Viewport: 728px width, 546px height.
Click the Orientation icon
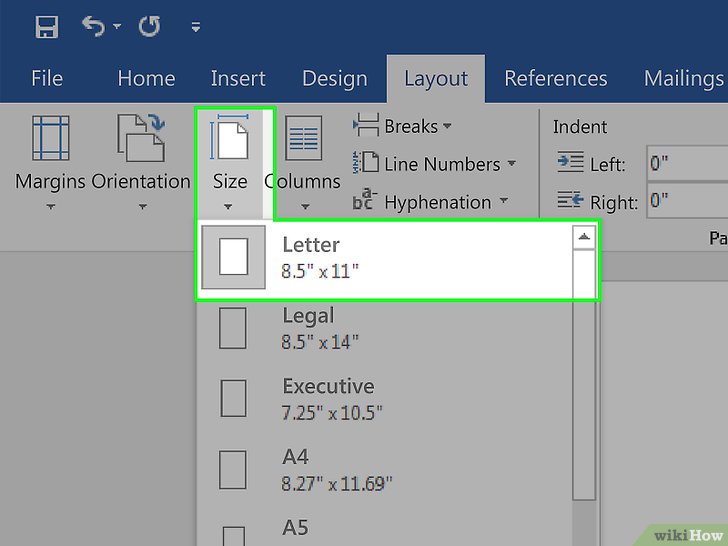(141, 138)
